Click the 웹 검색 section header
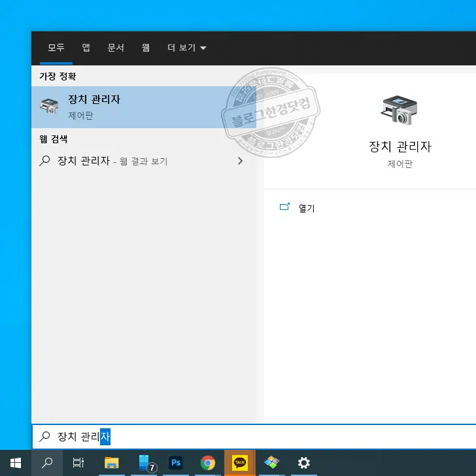This screenshot has width=476, height=476. click(54, 139)
